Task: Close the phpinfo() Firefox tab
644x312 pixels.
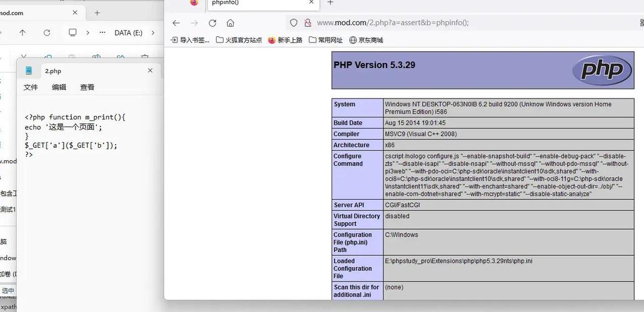Action: [x=311, y=2]
